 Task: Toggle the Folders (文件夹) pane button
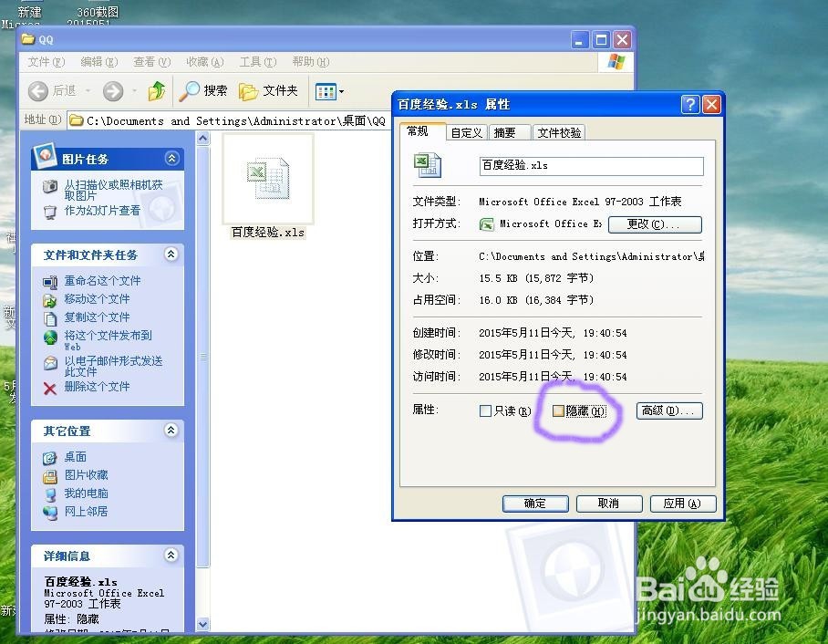click(x=268, y=91)
